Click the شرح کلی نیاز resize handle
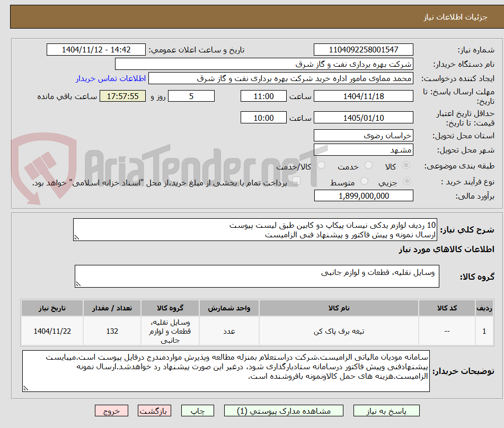The image size is (504, 428). (76, 237)
